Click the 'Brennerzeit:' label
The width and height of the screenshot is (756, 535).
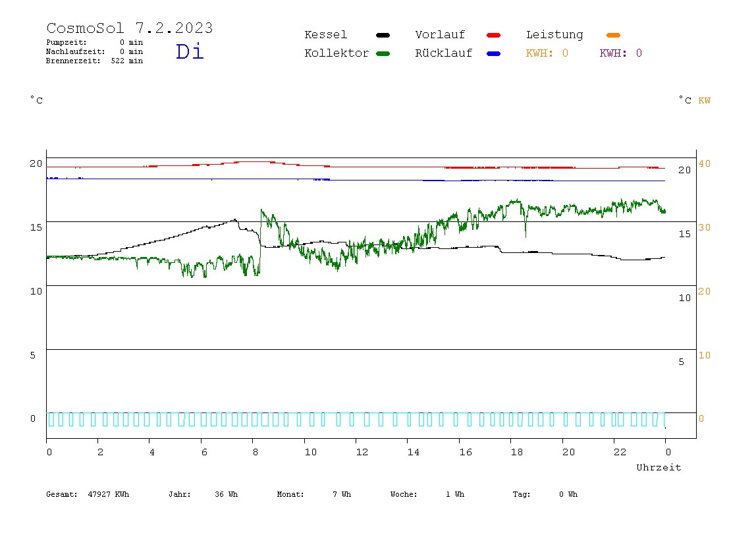click(73, 61)
